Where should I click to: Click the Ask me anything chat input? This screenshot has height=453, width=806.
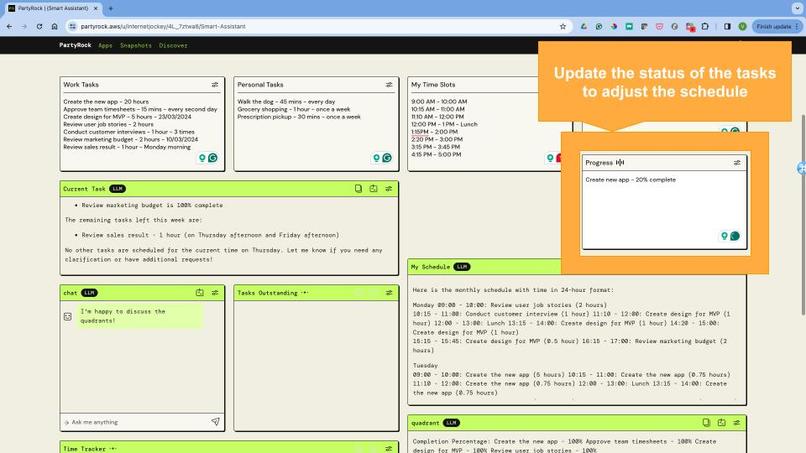click(136, 422)
